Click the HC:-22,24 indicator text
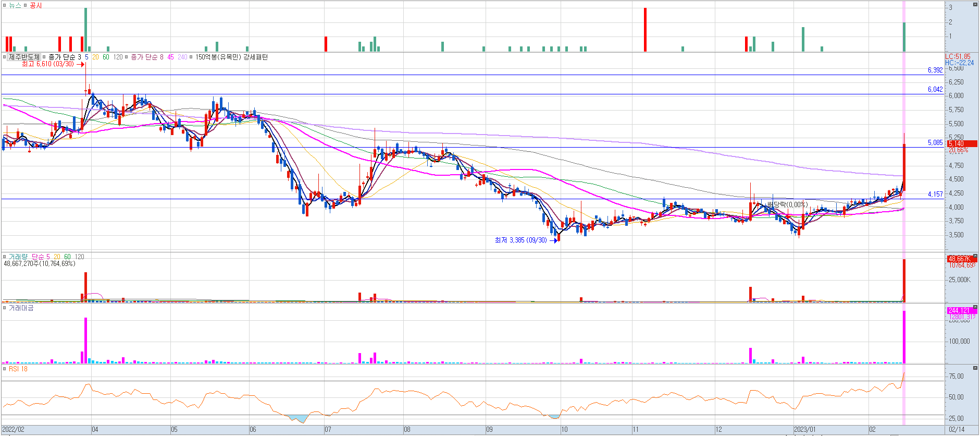This screenshot has width=980, height=436. [960, 63]
